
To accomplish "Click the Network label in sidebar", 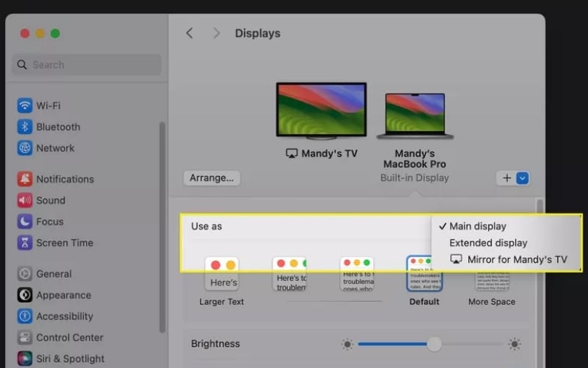I will [55, 148].
